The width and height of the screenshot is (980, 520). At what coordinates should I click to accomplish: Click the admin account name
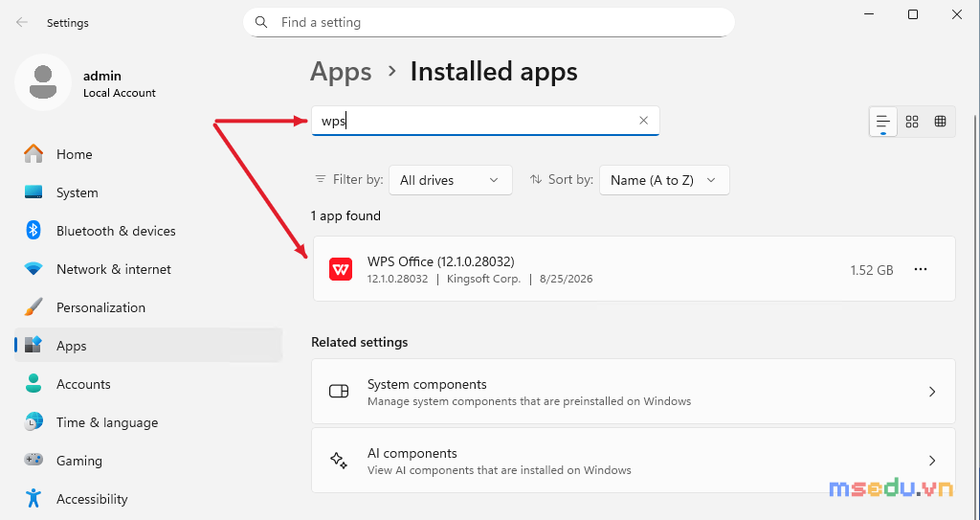coord(102,76)
